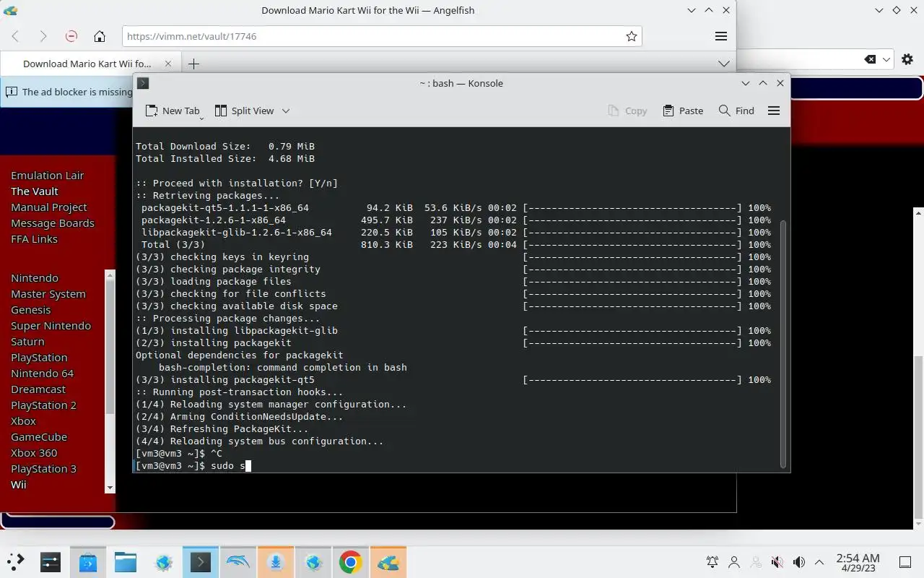Select Nintendo in console list
924x578 pixels.
pos(35,278)
